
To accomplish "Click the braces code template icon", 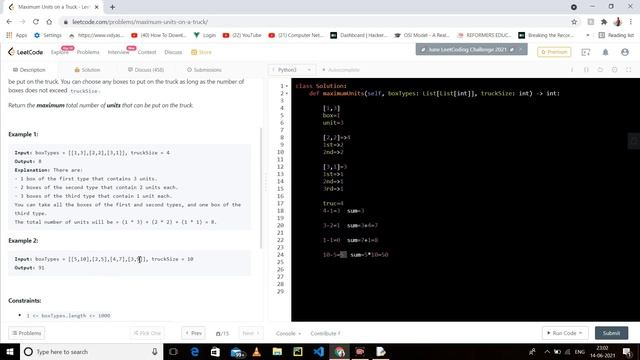I will tap(586, 70).
